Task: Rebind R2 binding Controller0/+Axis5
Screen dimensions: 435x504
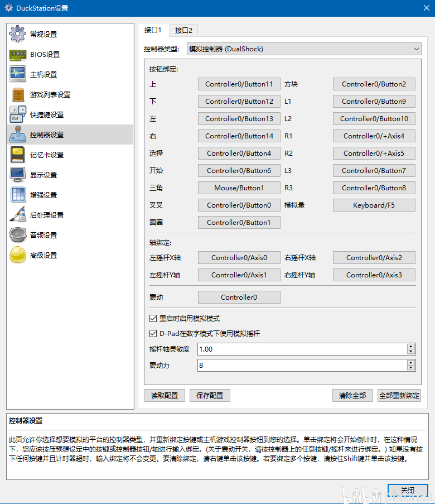Action: point(374,153)
